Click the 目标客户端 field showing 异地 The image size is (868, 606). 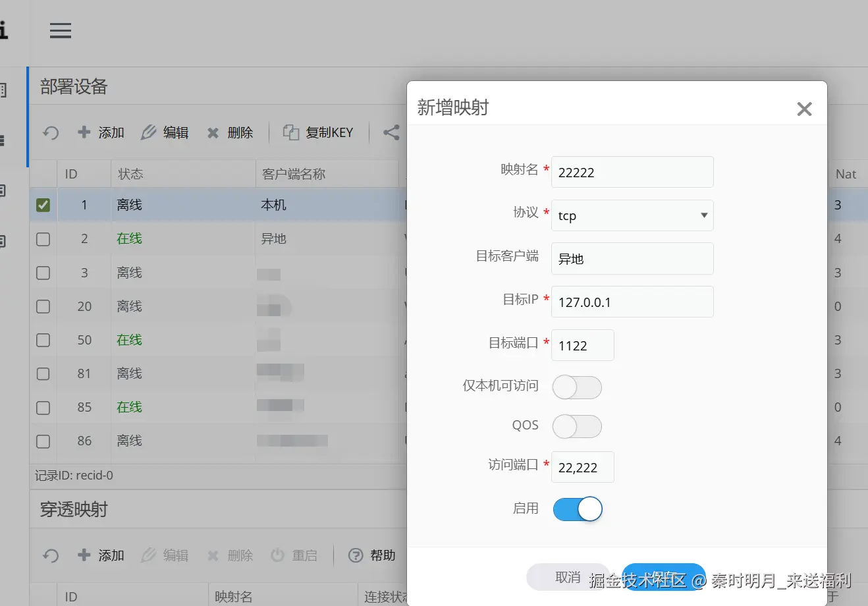[x=632, y=258]
